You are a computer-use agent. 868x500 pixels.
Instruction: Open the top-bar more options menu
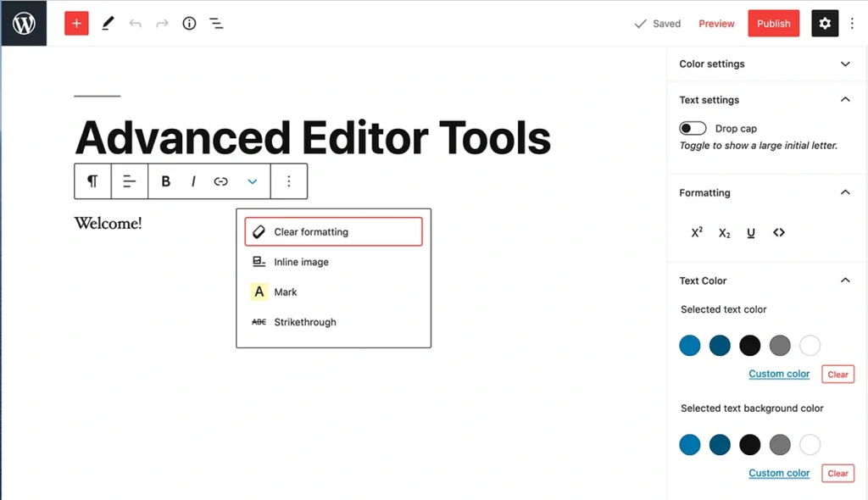[x=852, y=23]
